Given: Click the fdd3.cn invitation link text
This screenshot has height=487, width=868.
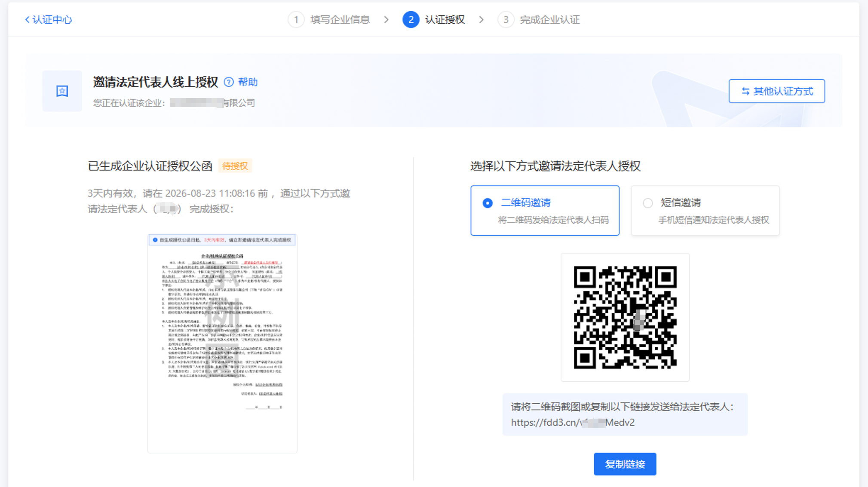Looking at the screenshot, I should pyautogui.click(x=573, y=423).
